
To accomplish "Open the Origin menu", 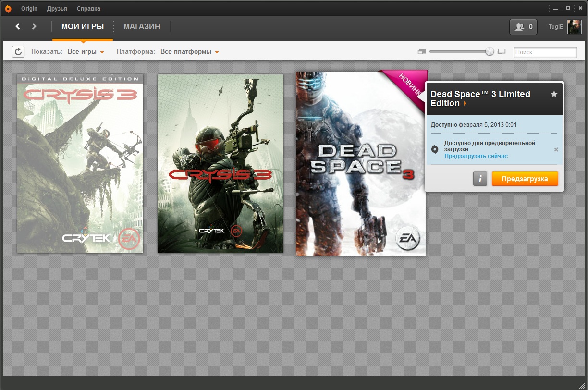I will [x=29, y=9].
